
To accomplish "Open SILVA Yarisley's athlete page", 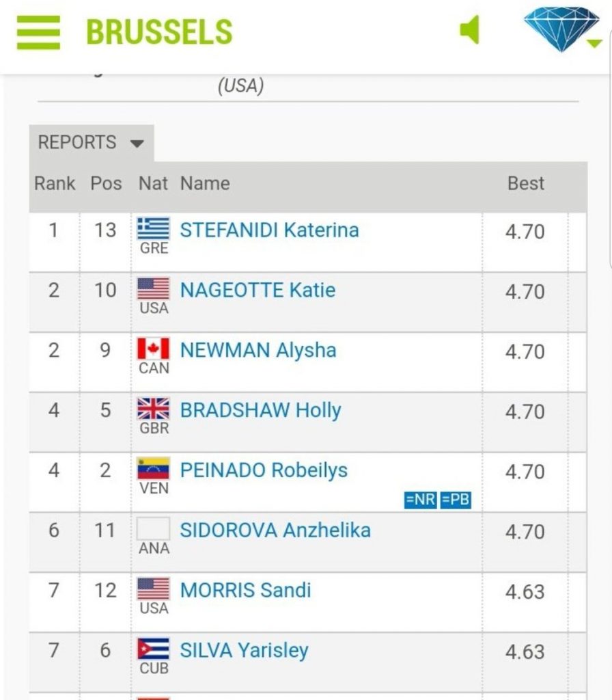I will pos(244,650).
